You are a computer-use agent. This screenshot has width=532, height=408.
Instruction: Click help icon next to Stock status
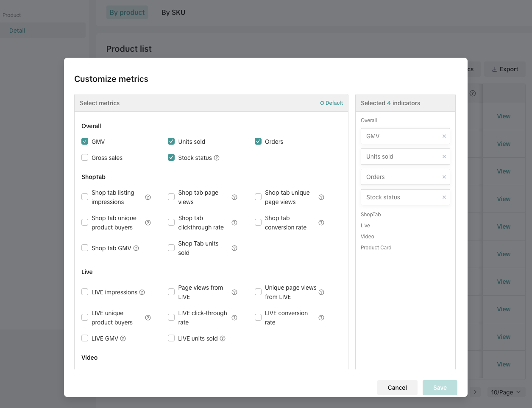[217, 158]
